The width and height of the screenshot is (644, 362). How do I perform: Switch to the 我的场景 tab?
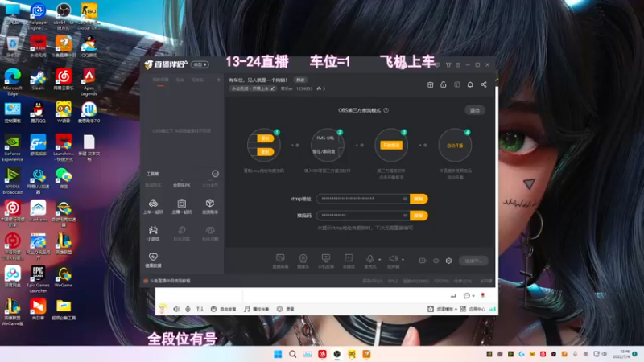click(x=160, y=80)
